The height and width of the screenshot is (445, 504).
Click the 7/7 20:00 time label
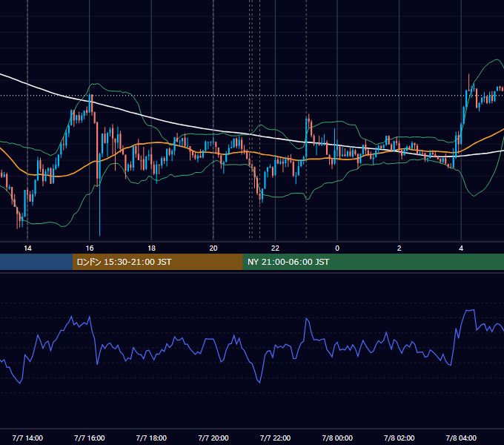tap(213, 438)
